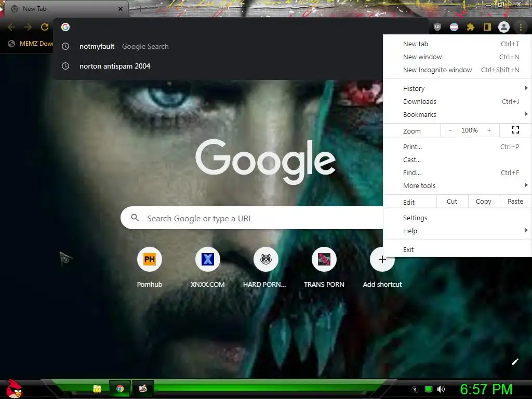Select Find... from the menu
Image resolution: width=532 pixels, height=399 pixels.
(457, 172)
